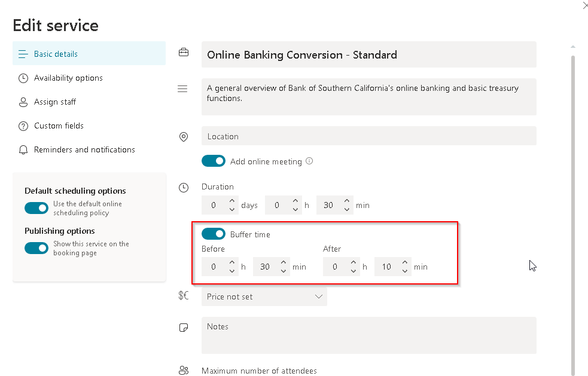The image size is (588, 376).
Task: Click the price currency icon
Action: coord(184,296)
